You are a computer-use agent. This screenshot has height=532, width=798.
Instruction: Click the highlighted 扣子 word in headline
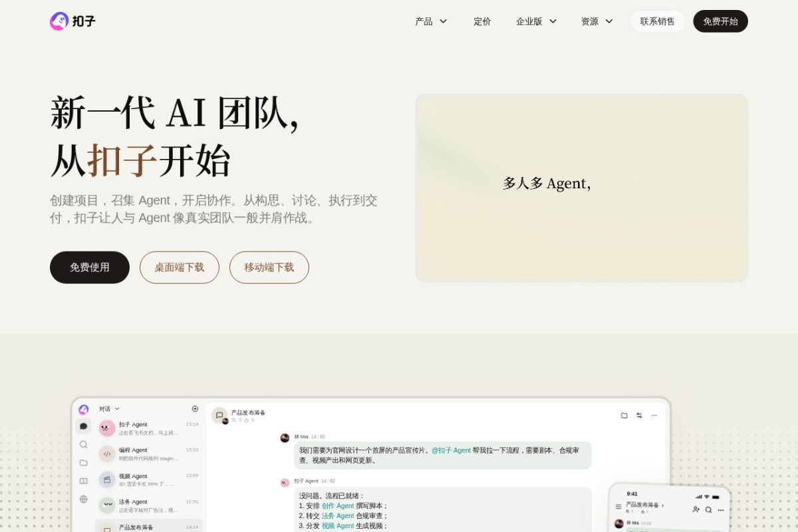[122, 160]
